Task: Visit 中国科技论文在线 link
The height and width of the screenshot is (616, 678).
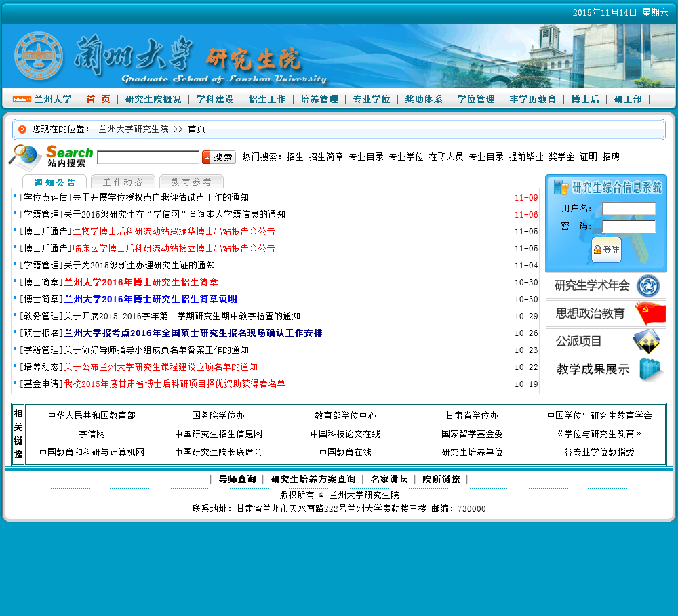Action: [x=345, y=434]
